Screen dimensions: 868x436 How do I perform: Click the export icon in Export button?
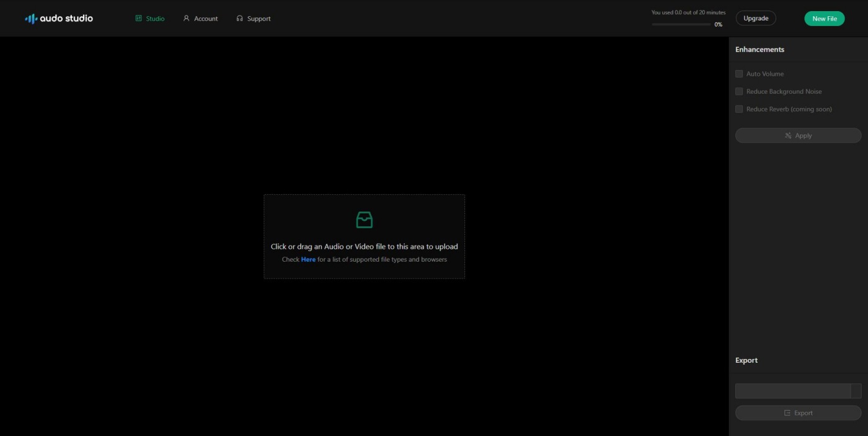point(787,413)
